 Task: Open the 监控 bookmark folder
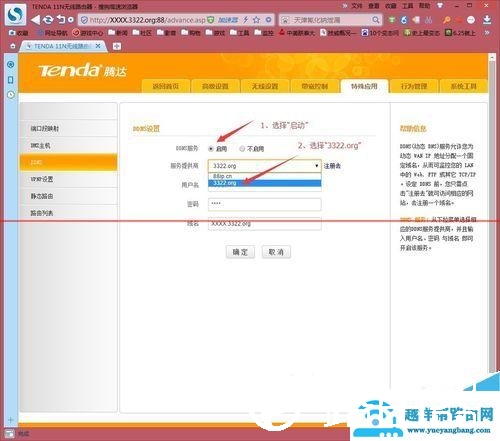click(x=264, y=33)
